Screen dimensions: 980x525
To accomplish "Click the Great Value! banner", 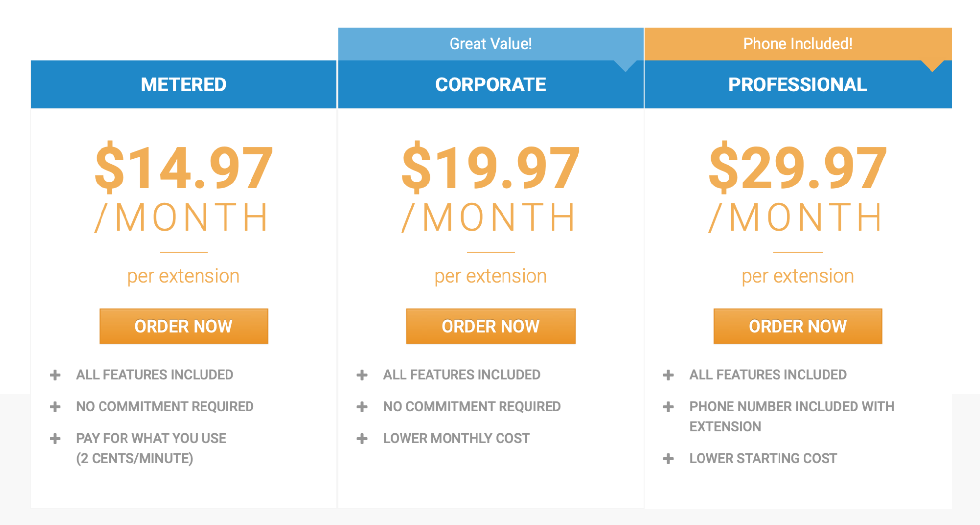I will pos(490,44).
